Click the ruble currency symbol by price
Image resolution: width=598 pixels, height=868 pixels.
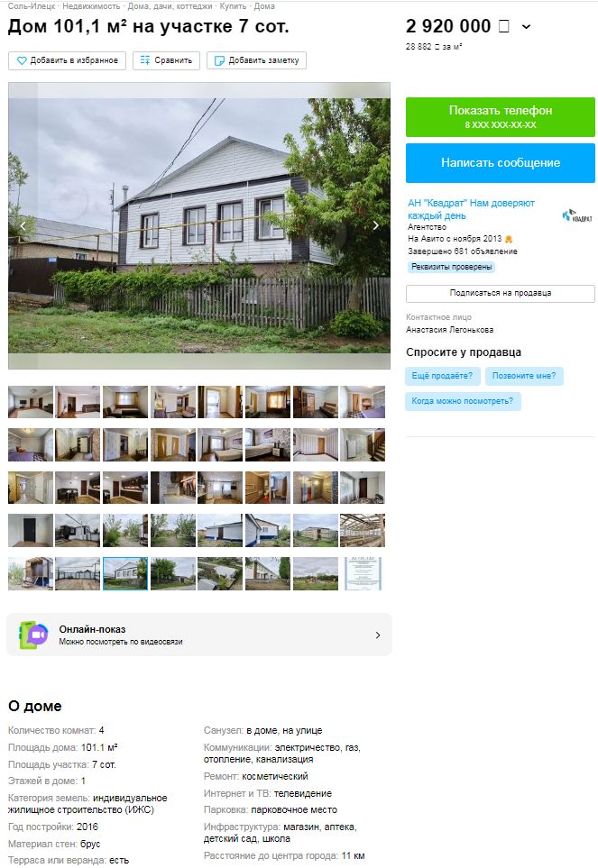point(504,26)
